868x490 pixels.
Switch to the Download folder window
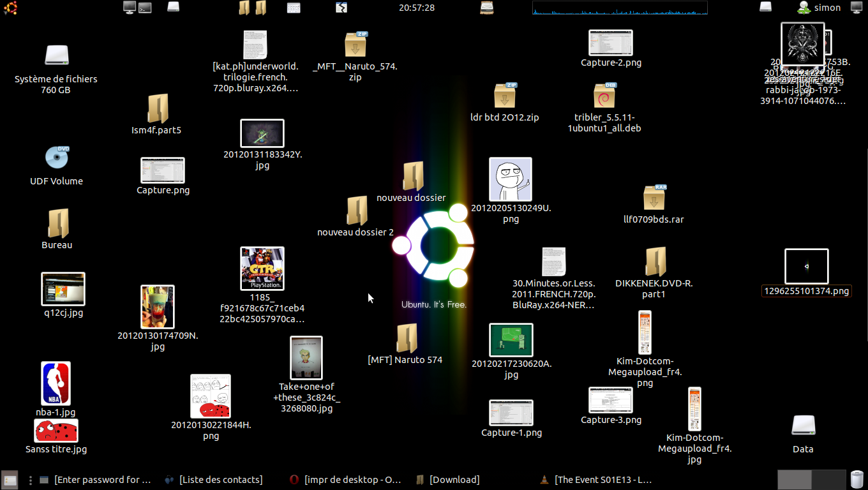point(447,480)
